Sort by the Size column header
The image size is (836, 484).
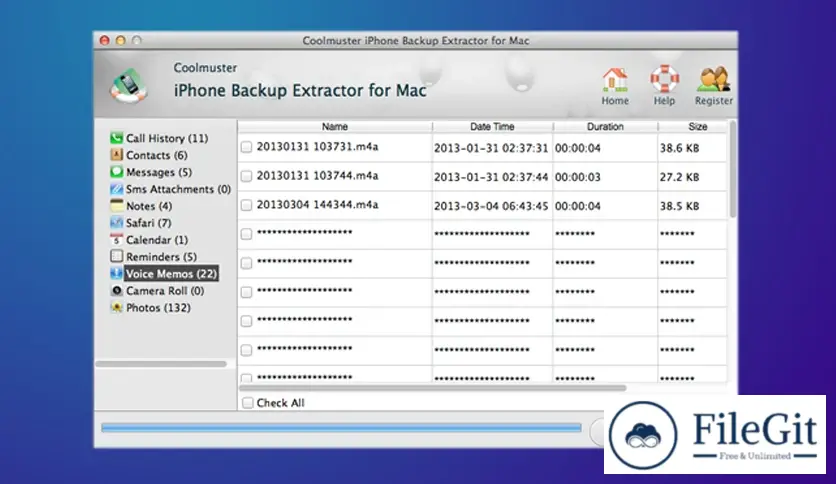pyautogui.click(x=697, y=127)
